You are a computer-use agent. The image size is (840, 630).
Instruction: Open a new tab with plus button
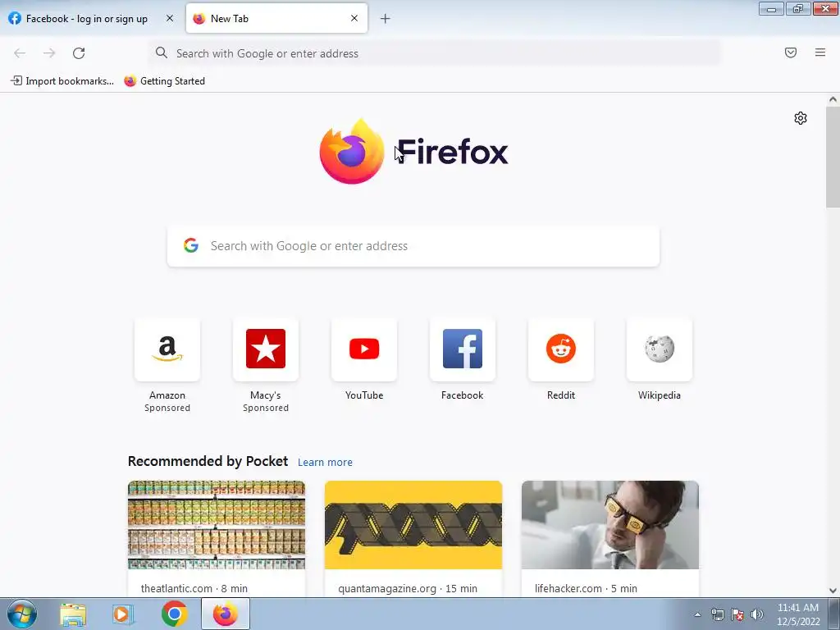(386, 19)
